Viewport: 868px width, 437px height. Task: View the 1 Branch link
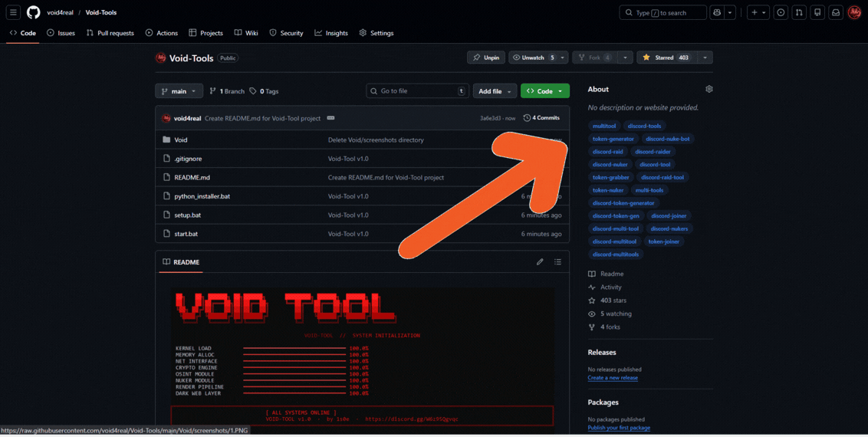pyautogui.click(x=227, y=91)
